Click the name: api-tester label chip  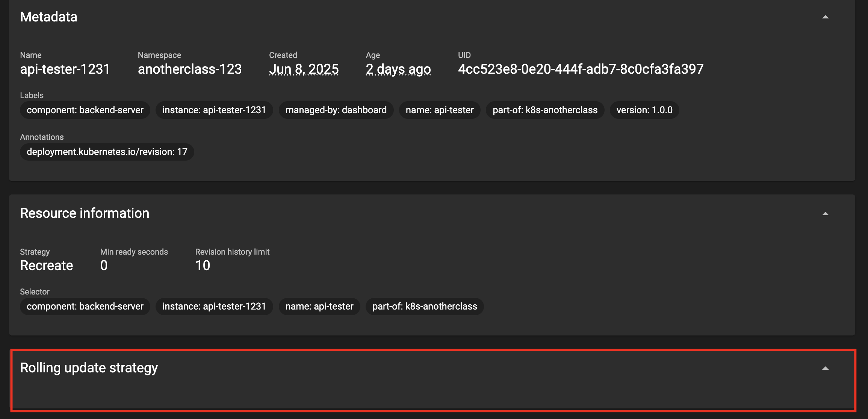tap(440, 110)
